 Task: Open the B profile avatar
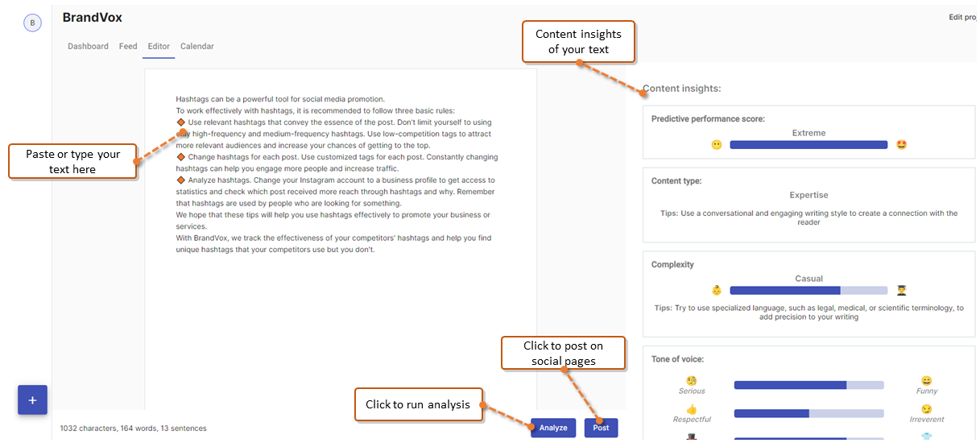pos(32,23)
